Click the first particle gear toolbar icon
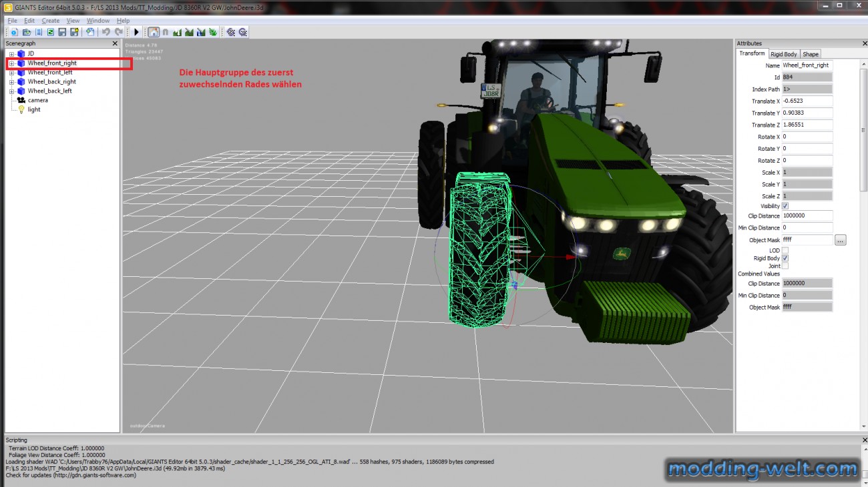The image size is (868, 487). point(231,32)
